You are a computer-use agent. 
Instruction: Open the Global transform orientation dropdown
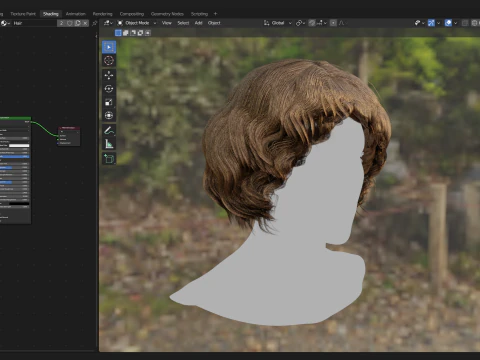point(278,23)
